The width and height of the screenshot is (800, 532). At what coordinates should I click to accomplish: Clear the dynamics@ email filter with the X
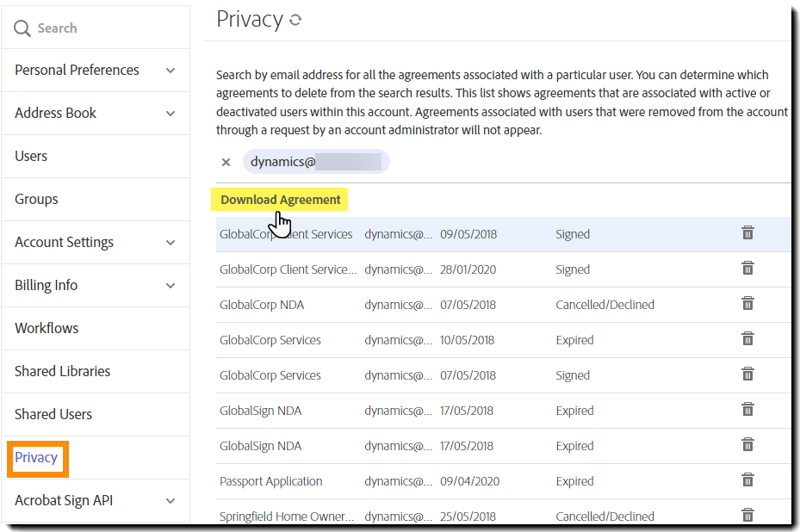click(x=226, y=162)
